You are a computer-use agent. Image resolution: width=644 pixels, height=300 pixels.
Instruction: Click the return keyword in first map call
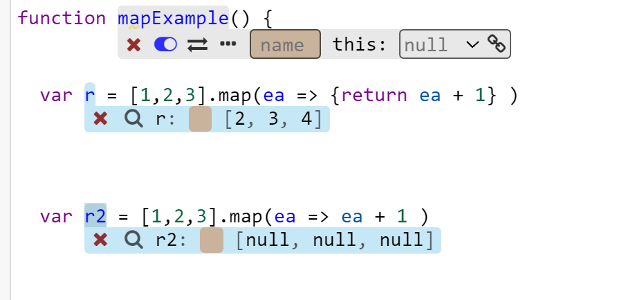(374, 95)
